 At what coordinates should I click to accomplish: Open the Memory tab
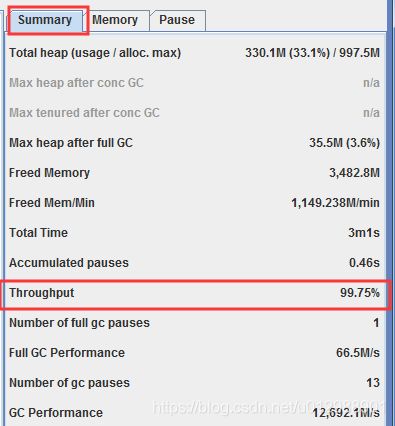(115, 20)
